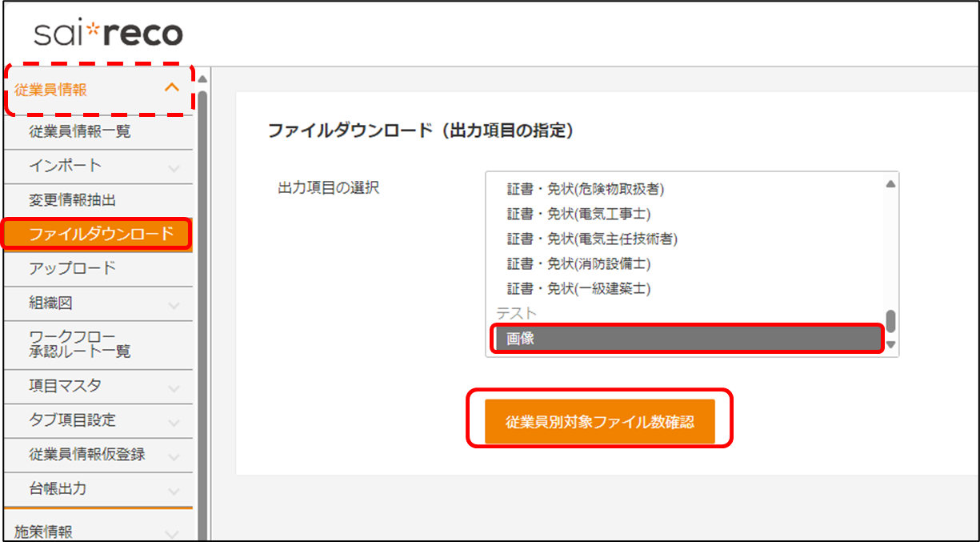This screenshot has height=542, width=980.
Task: Open the 変更情報抽出 menu item
Action: [x=73, y=200]
